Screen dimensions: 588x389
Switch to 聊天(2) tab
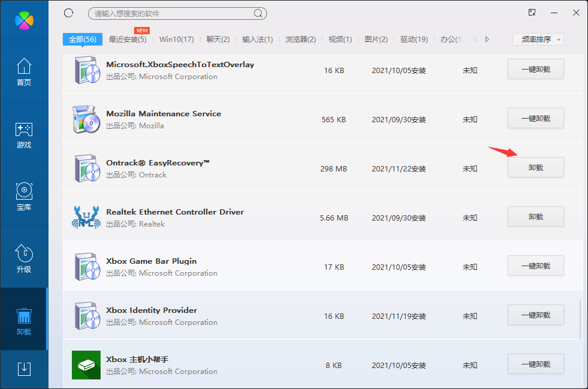[218, 39]
